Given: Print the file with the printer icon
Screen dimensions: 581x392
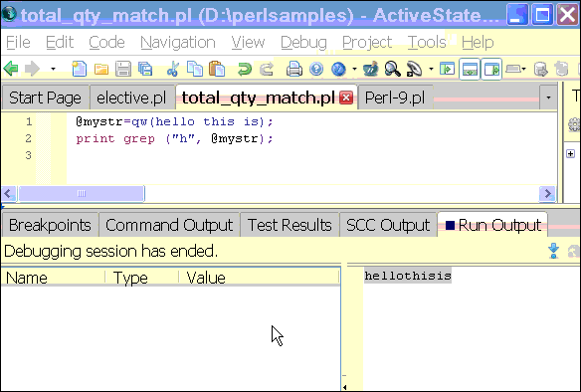Looking at the screenshot, I should 294,69.
